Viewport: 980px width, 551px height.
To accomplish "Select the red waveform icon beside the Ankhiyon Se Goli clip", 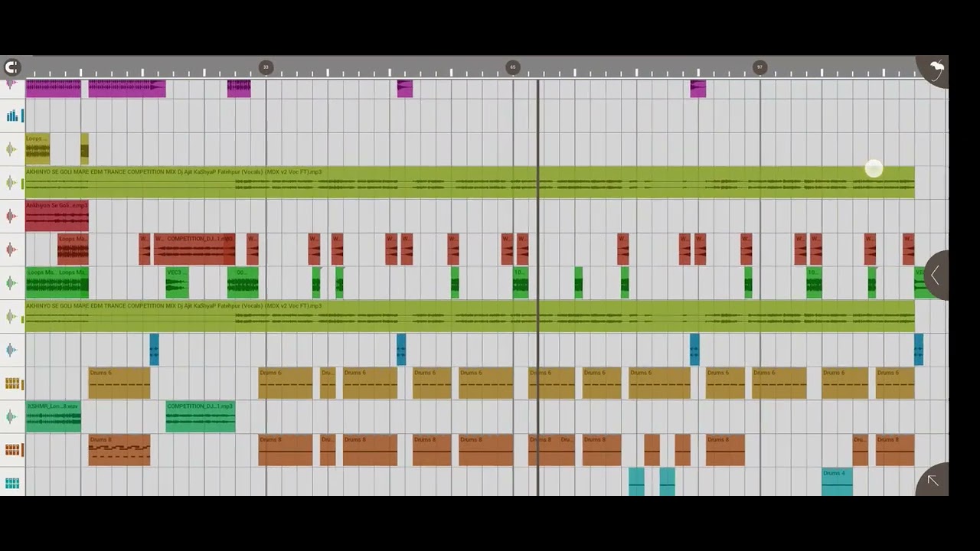I will (11, 216).
